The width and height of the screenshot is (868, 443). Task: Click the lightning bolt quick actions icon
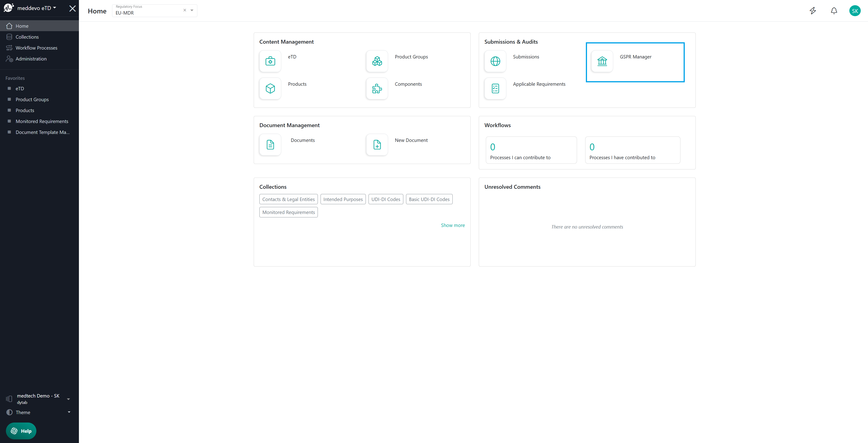[x=813, y=11]
